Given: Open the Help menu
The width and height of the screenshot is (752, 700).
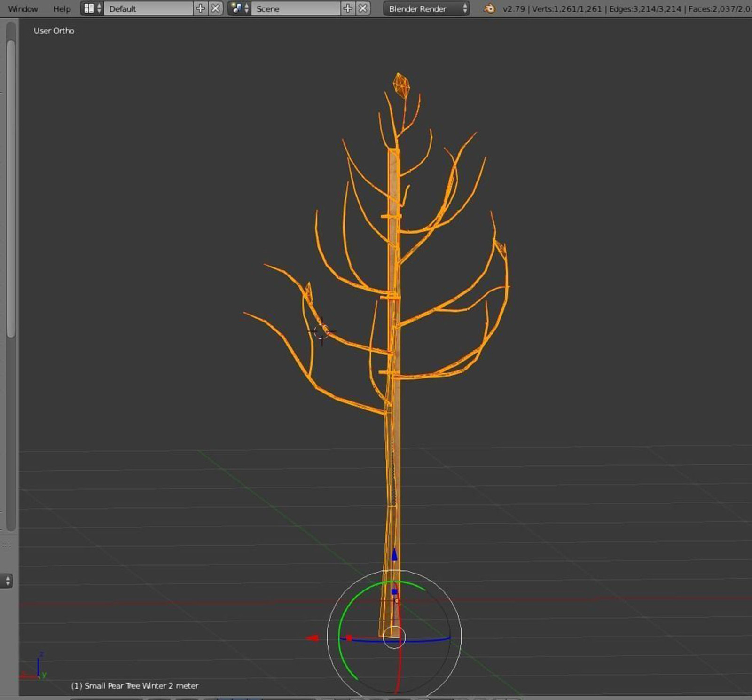Looking at the screenshot, I should (x=62, y=9).
